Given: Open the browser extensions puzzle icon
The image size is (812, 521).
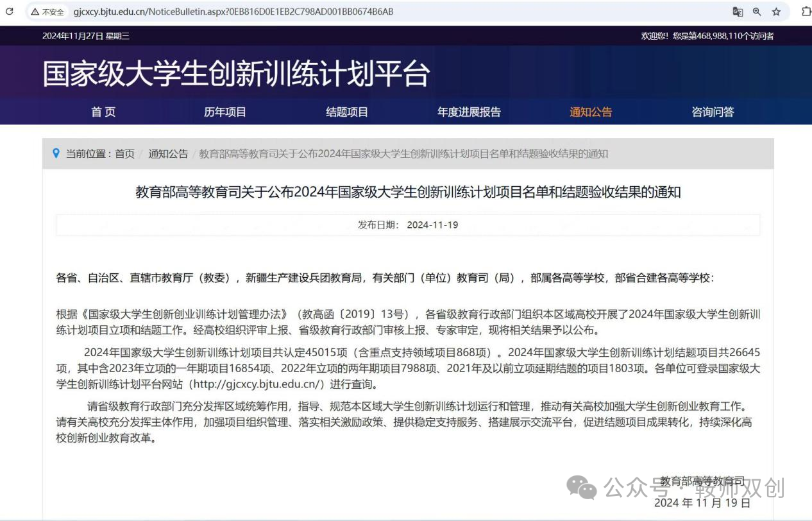Looking at the screenshot, I should tap(806, 12).
